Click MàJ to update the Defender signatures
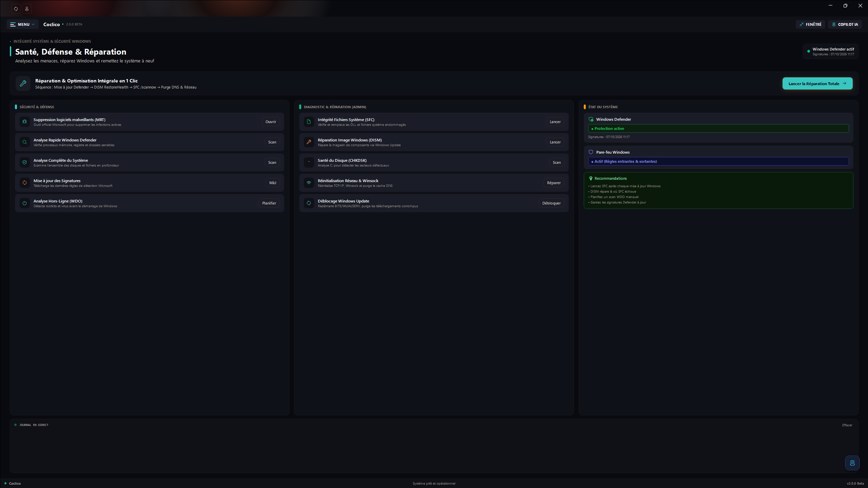The height and width of the screenshot is (488, 868). click(x=273, y=183)
